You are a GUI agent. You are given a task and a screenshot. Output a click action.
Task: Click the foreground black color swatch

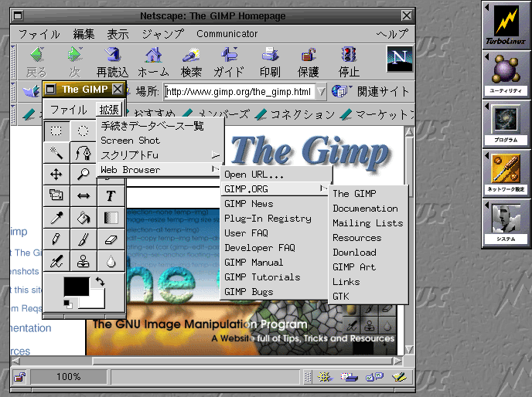pos(77,287)
